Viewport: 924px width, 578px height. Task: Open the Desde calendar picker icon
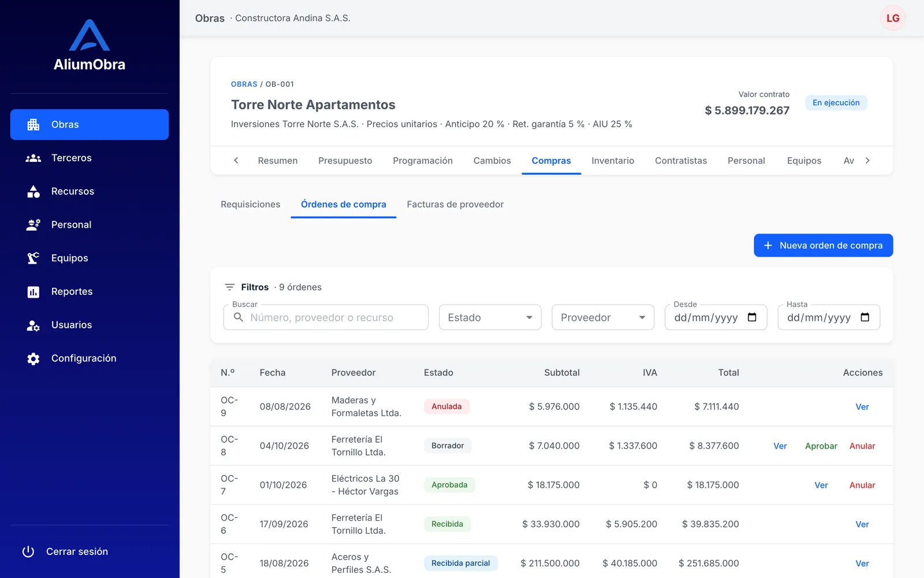752,317
